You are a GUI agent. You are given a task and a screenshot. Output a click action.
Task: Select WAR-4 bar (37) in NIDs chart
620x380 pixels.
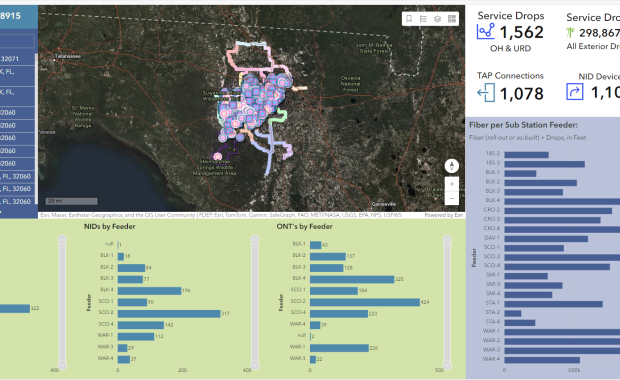pos(124,359)
